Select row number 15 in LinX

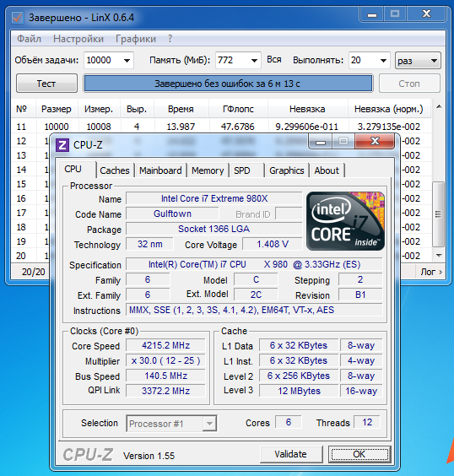(21, 184)
